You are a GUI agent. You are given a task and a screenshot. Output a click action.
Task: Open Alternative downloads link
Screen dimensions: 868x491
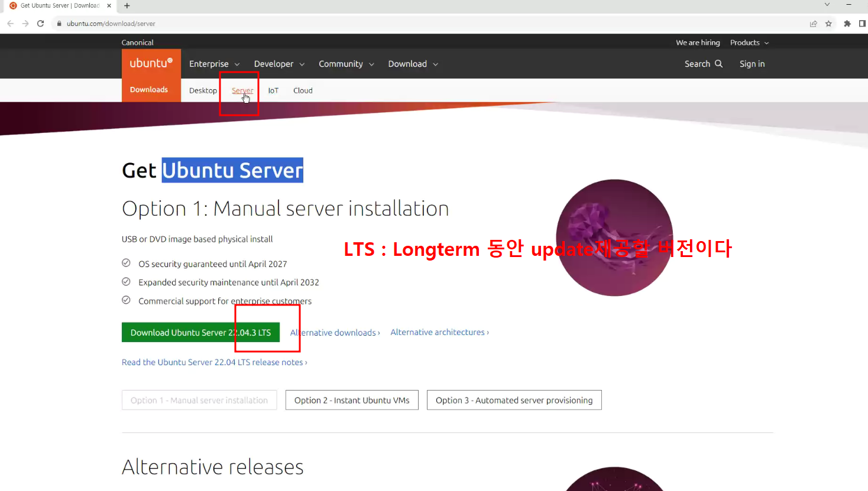335,333
